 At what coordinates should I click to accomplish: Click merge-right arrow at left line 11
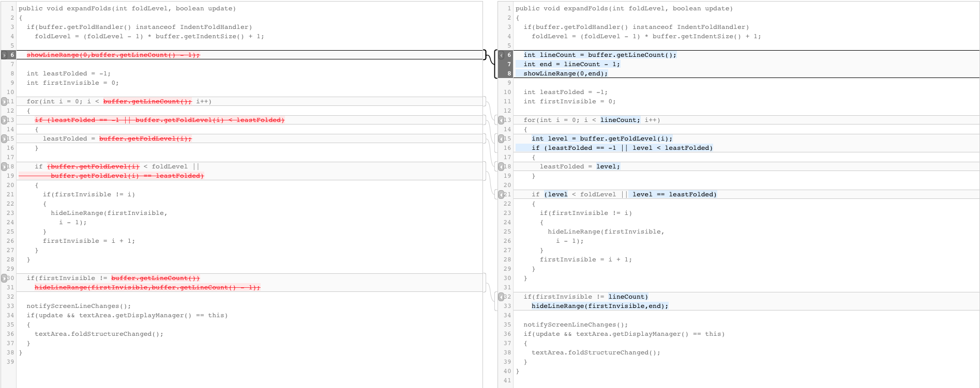click(x=5, y=101)
